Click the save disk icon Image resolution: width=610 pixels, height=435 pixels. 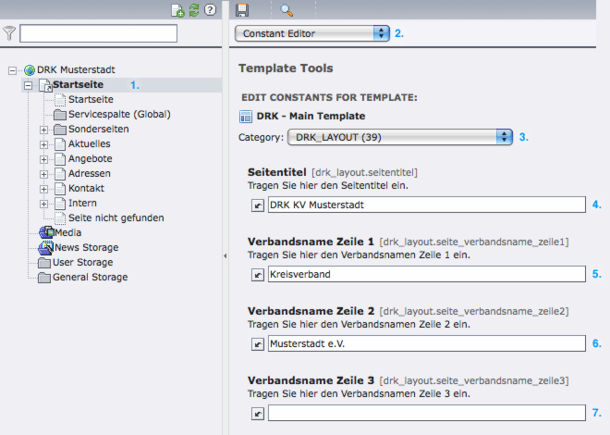[242, 10]
